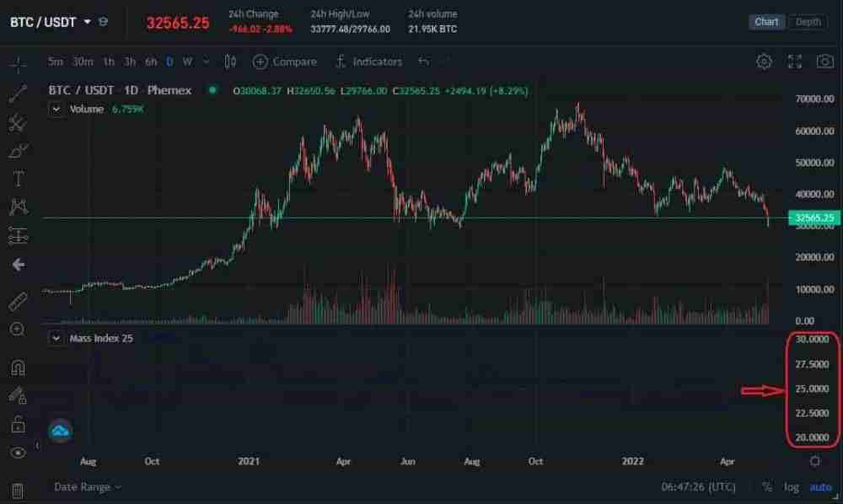
Task: Activate the ruler measure tool
Action: click(x=18, y=301)
